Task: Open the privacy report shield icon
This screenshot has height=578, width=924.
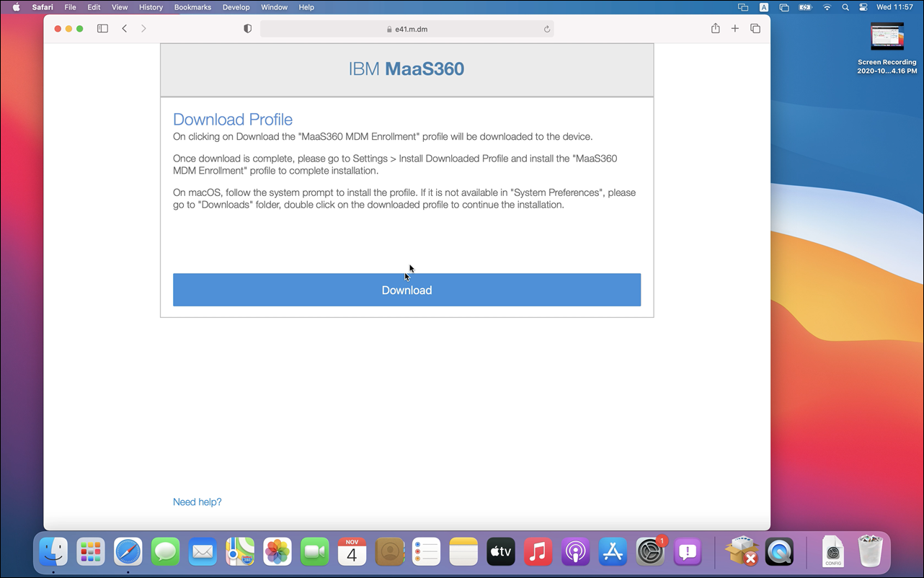Action: 247,29
